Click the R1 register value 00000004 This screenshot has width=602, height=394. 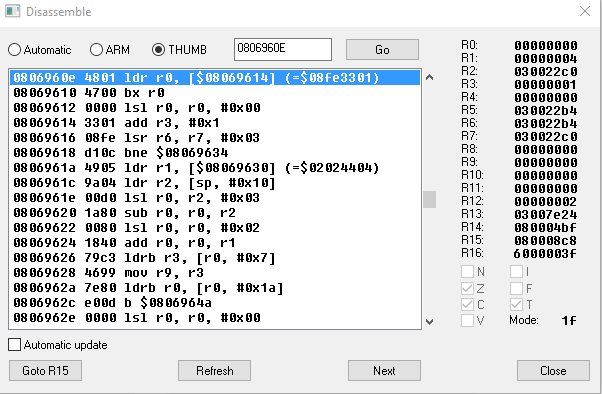546,58
